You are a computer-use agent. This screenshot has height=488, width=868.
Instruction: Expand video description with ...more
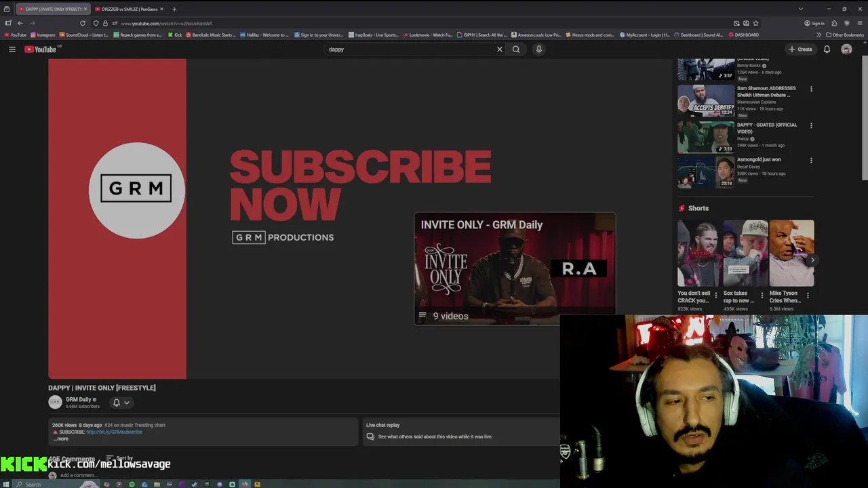point(61,439)
